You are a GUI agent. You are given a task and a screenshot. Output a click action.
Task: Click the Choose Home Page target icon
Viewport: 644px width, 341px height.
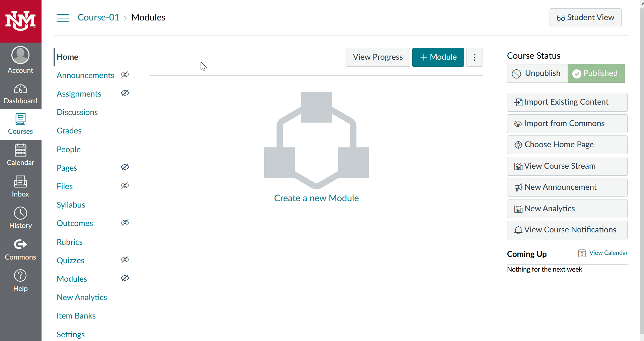[x=518, y=145]
